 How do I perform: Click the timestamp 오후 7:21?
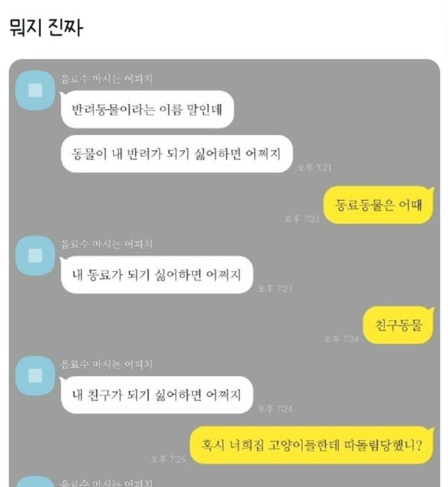click(x=314, y=168)
